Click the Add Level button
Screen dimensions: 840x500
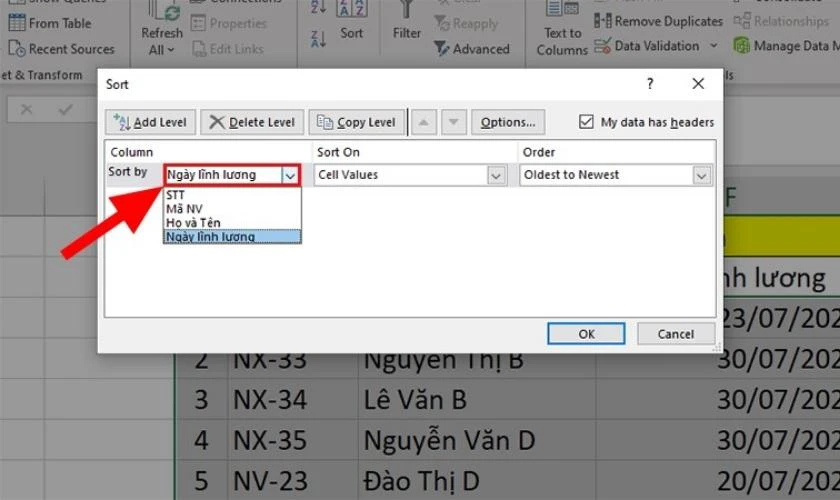tap(151, 122)
